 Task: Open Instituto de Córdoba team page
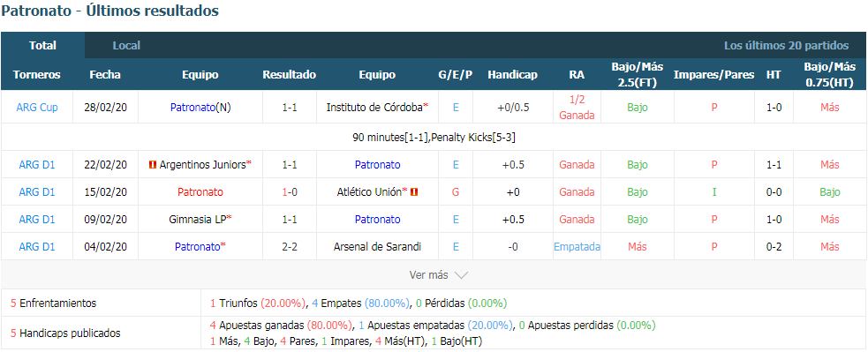374,108
